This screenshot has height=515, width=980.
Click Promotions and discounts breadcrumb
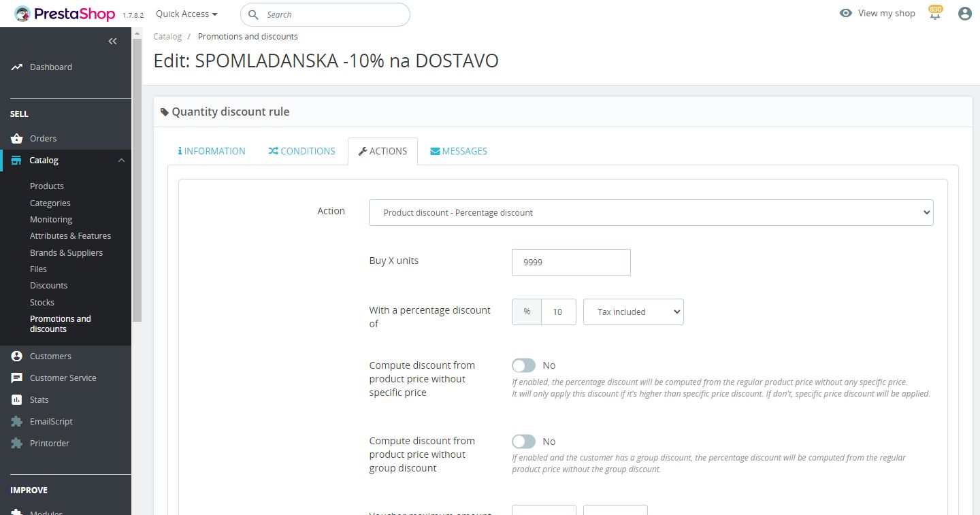(248, 37)
